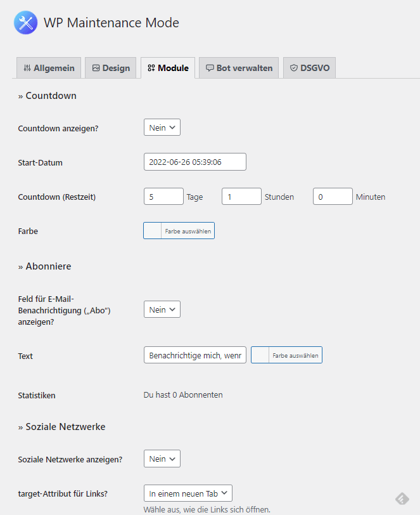Image resolution: width=420 pixels, height=515 pixels.
Task: Click the sliders icon on Allgemein tab
Action: coord(27,68)
